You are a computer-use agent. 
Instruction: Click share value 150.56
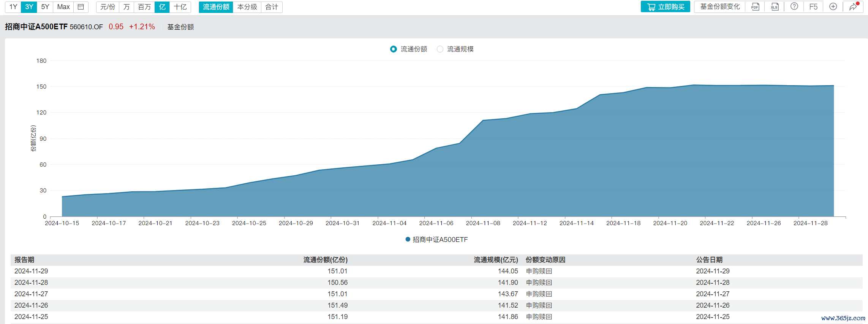point(338,283)
